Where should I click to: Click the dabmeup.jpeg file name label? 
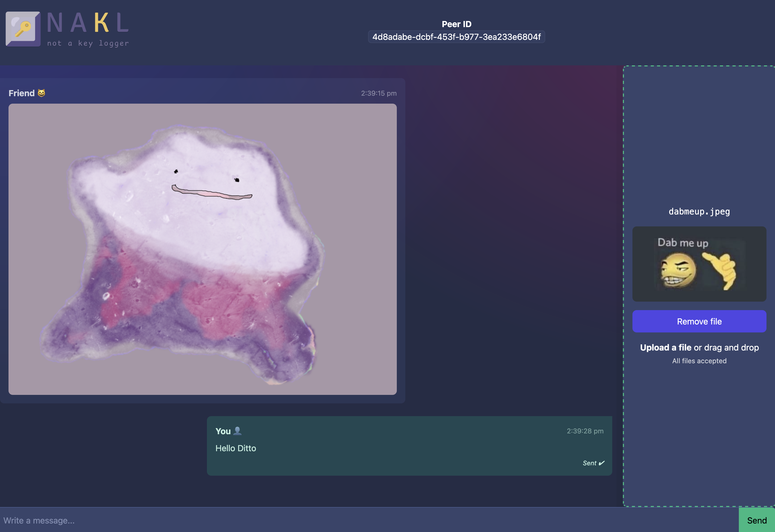click(699, 211)
